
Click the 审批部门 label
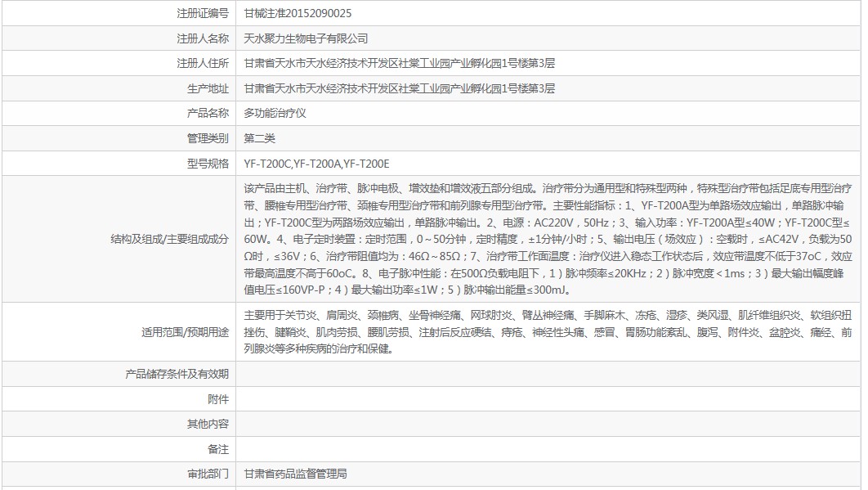pos(208,474)
